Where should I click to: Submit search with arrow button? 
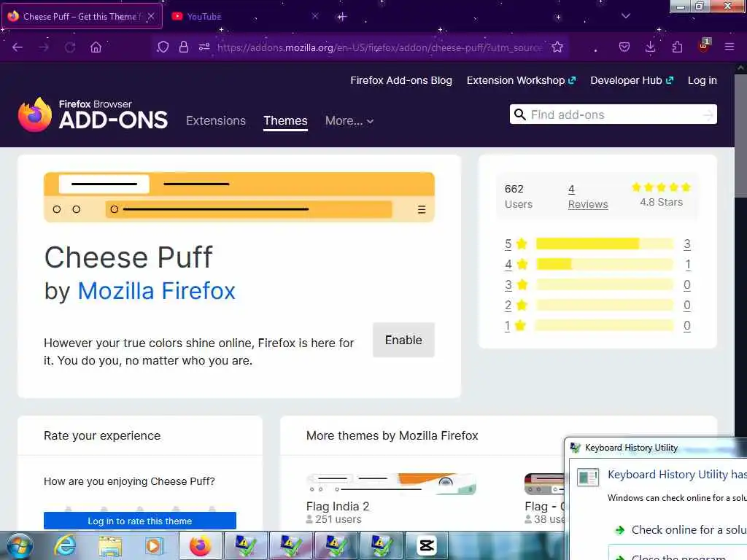click(x=709, y=114)
